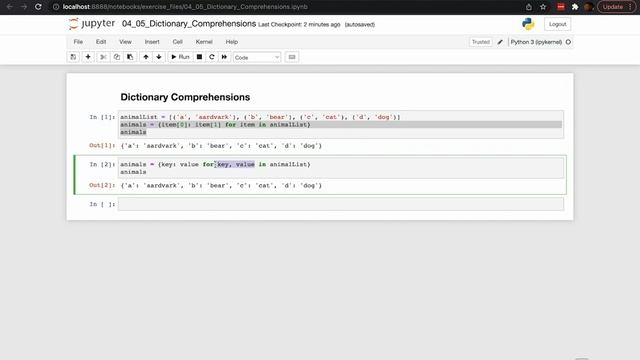Click the In [2] prompt label
Viewport: 640px width, 360px height.
[x=102, y=164]
